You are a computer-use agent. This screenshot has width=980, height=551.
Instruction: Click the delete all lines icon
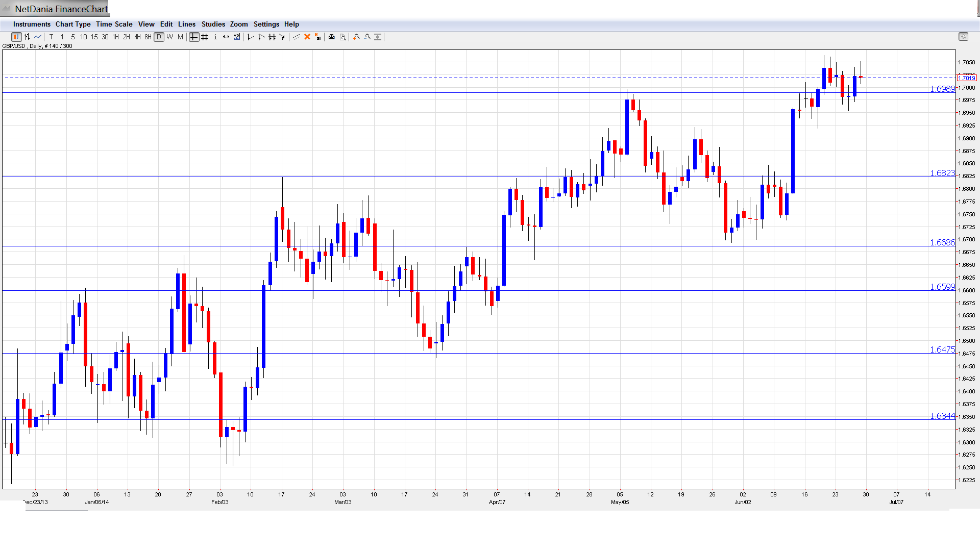click(x=318, y=37)
